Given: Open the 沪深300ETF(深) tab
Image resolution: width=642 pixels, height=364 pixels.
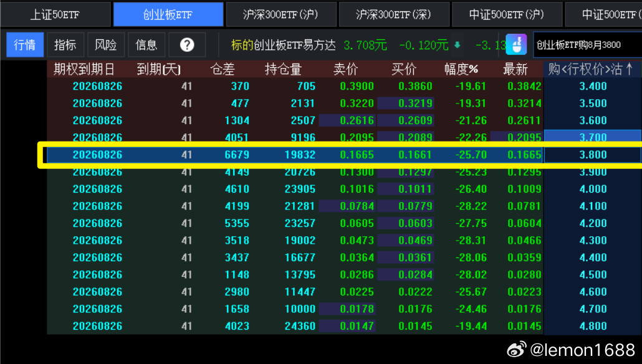Looking at the screenshot, I should tap(394, 15).
